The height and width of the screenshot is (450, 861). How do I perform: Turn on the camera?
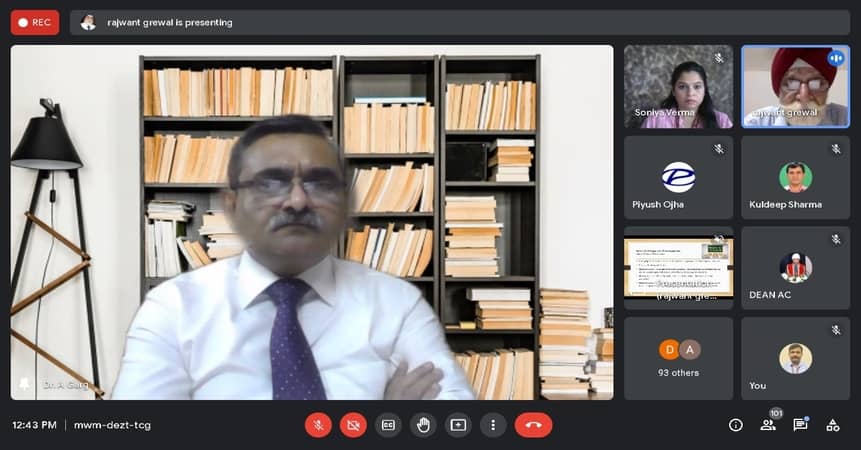[x=353, y=425]
